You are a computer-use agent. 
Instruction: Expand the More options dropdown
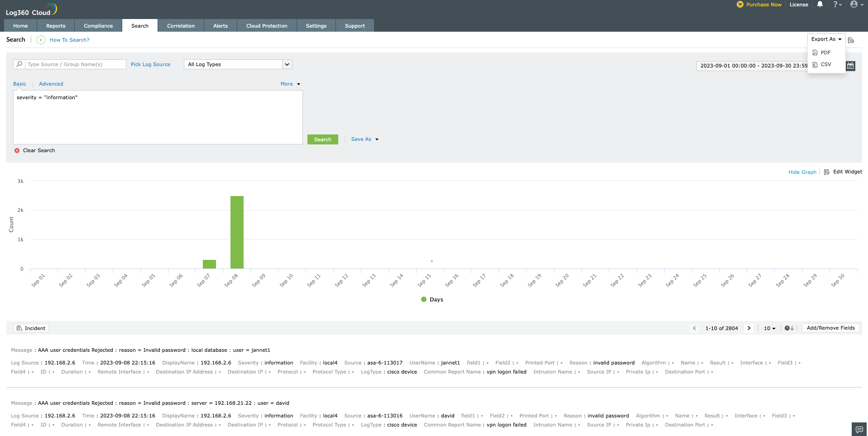tap(290, 84)
